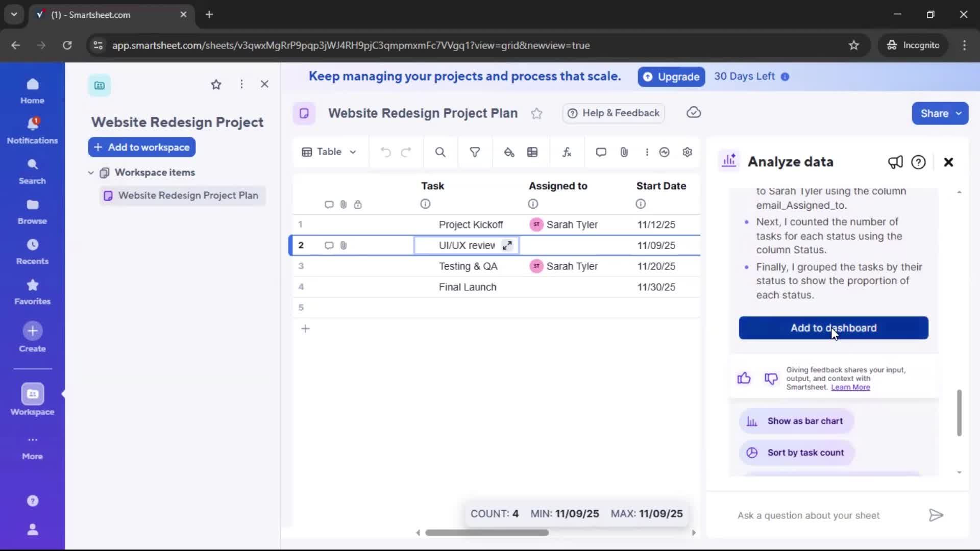Open the sheet settings gear
This screenshot has width=980, height=551.
[688, 152]
